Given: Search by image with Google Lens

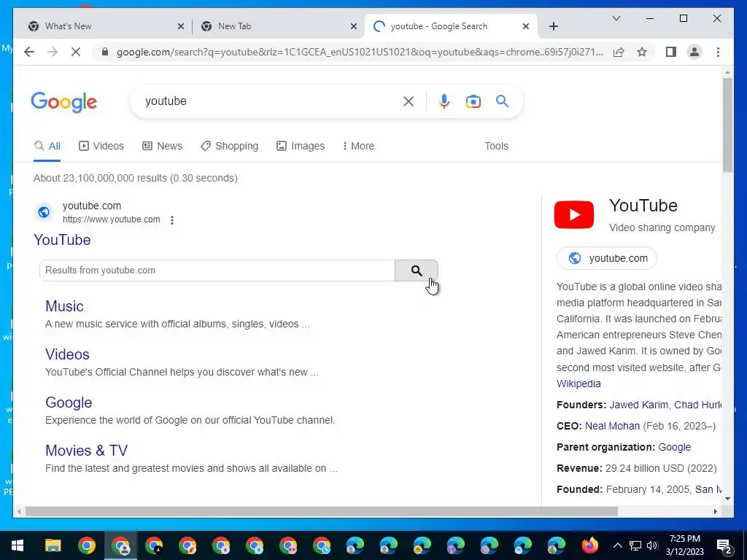Looking at the screenshot, I should 473,101.
